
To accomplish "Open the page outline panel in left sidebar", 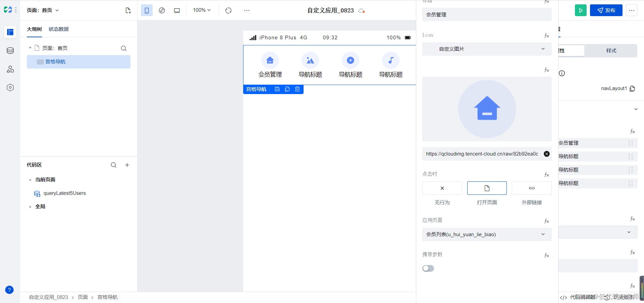I will [10, 32].
